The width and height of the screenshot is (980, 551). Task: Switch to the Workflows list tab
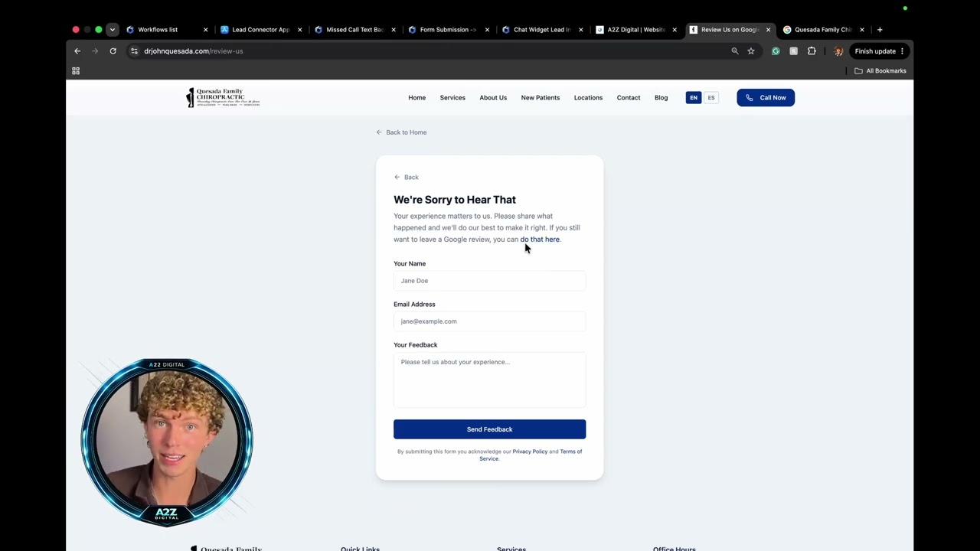click(158, 30)
